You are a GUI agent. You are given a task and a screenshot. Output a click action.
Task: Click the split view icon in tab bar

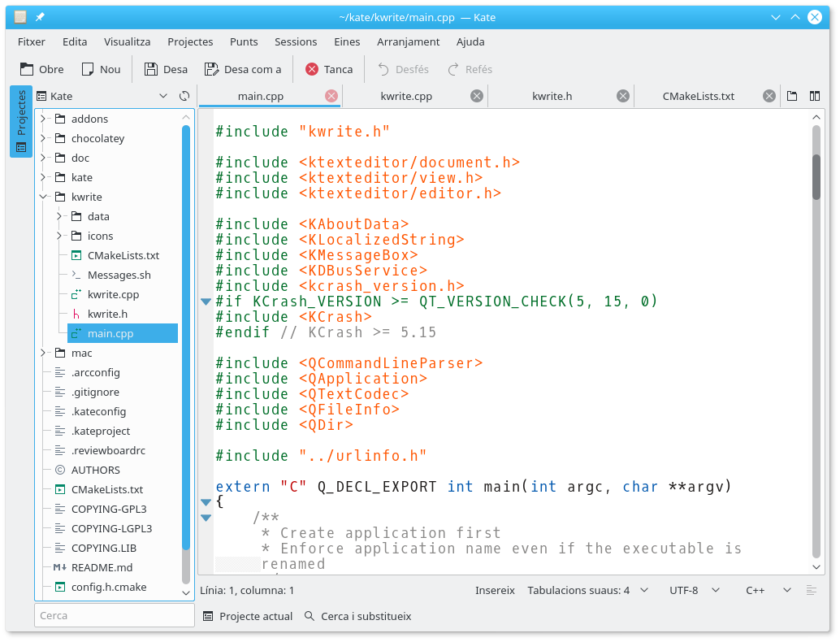coord(815,96)
